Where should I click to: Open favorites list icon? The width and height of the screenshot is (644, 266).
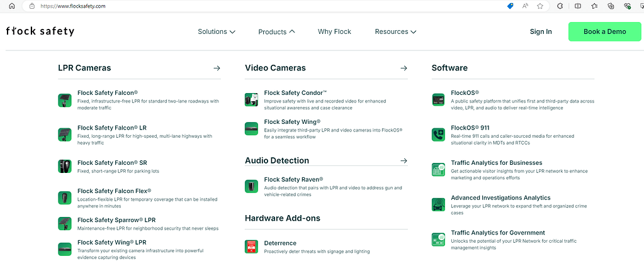(594, 6)
